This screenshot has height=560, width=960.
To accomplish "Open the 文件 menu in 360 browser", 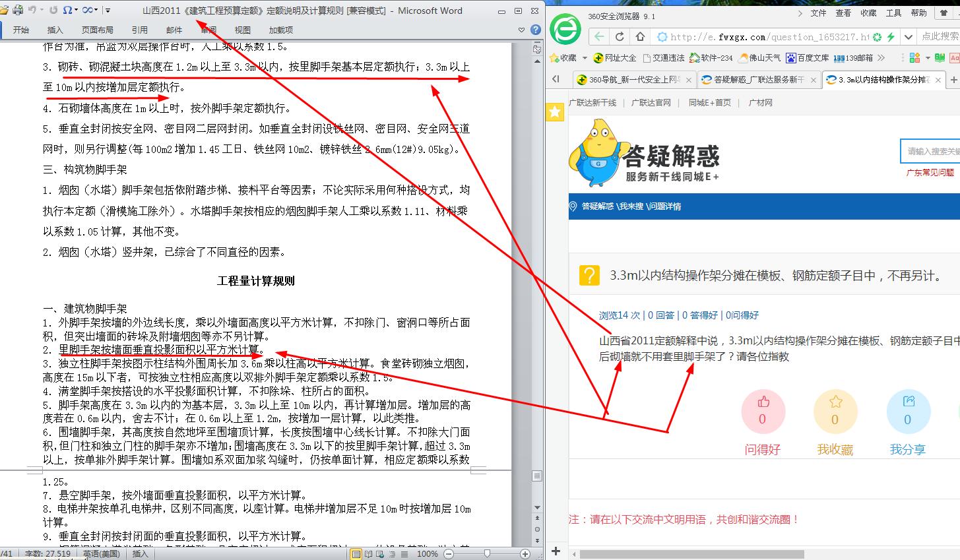I will 818,13.
